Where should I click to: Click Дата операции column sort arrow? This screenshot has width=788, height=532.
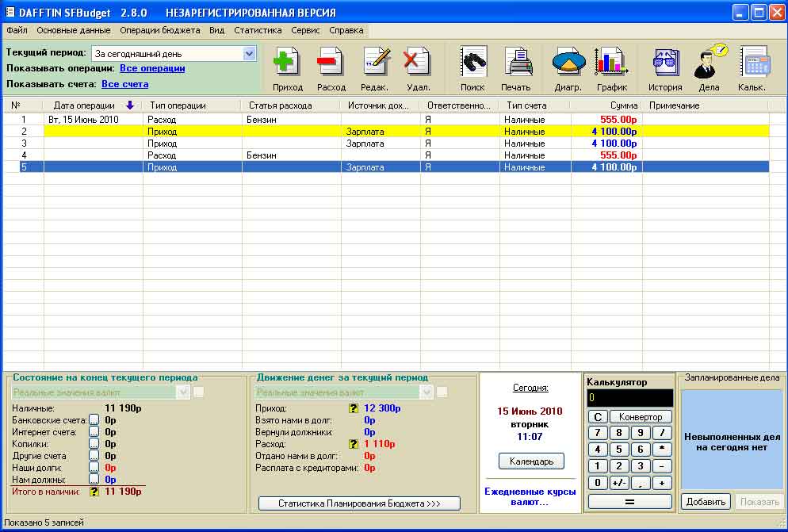130,105
